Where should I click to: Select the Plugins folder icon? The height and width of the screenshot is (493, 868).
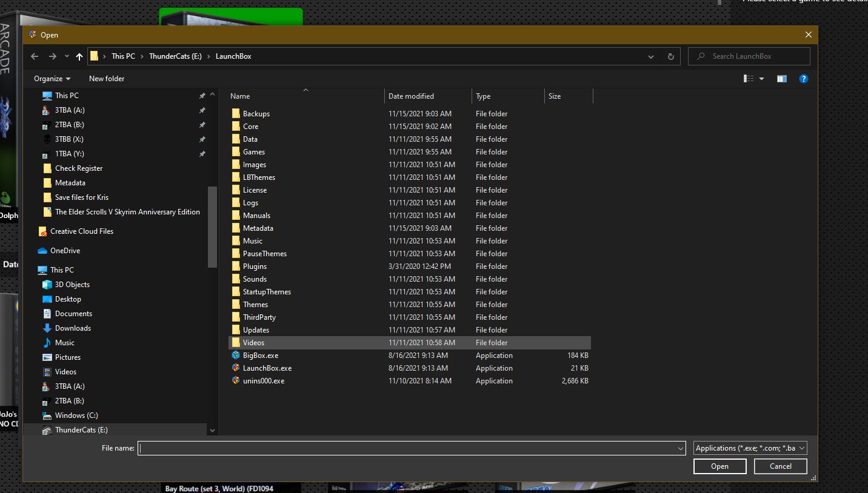pos(236,266)
